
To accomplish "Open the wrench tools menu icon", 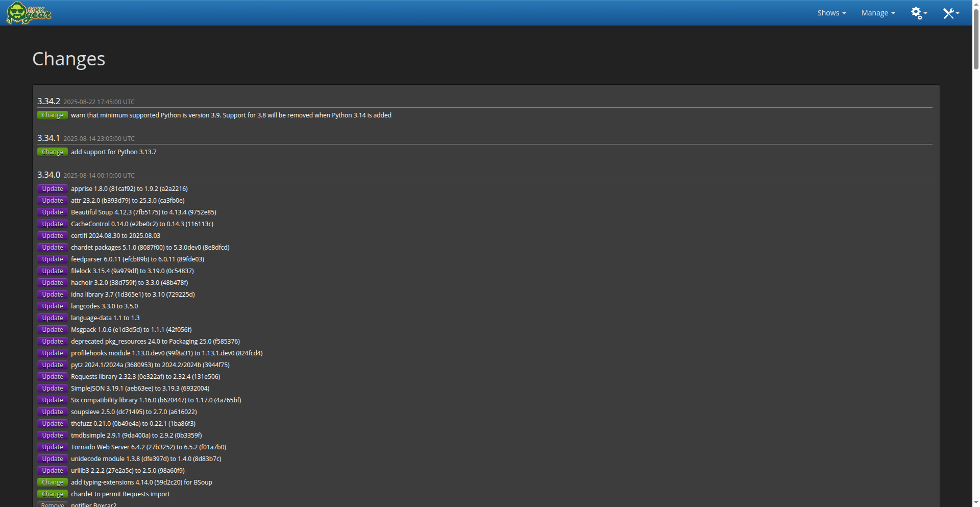I will click(950, 13).
